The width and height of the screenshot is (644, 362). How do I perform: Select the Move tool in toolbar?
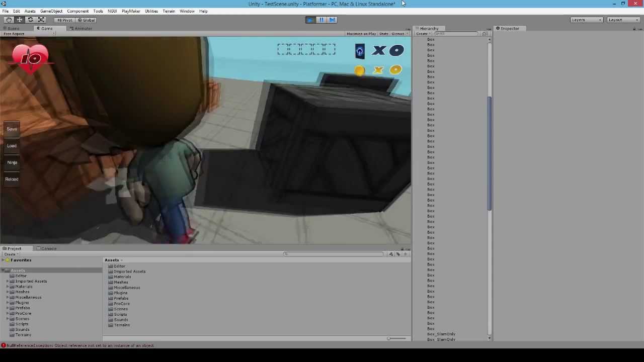click(x=20, y=20)
